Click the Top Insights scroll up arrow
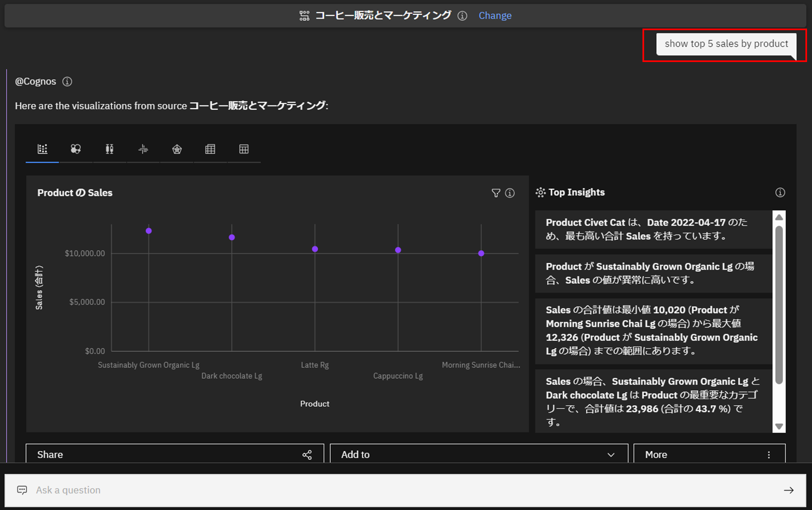The height and width of the screenshot is (510, 812). click(x=779, y=217)
